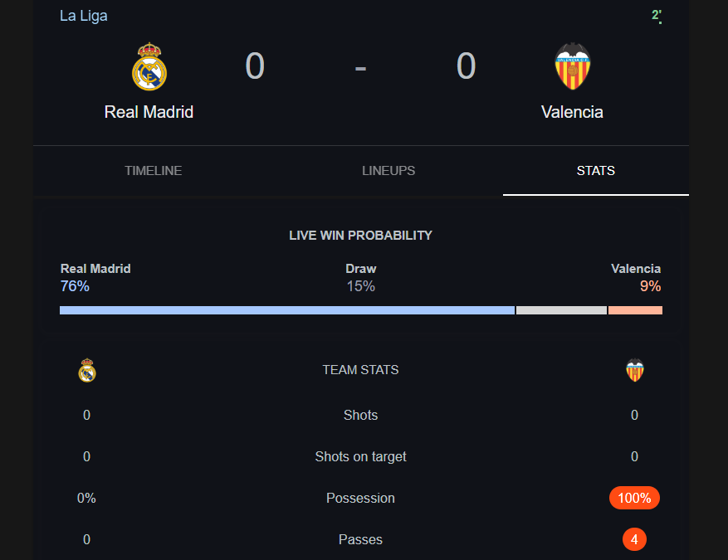
Task: Click small Real Madrid crest in team stats
Action: (87, 370)
